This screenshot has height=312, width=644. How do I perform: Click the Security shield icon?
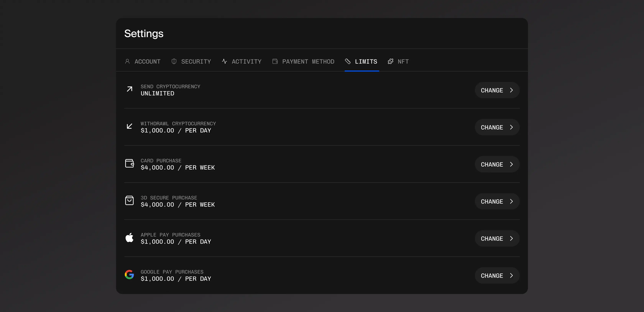[174, 61]
